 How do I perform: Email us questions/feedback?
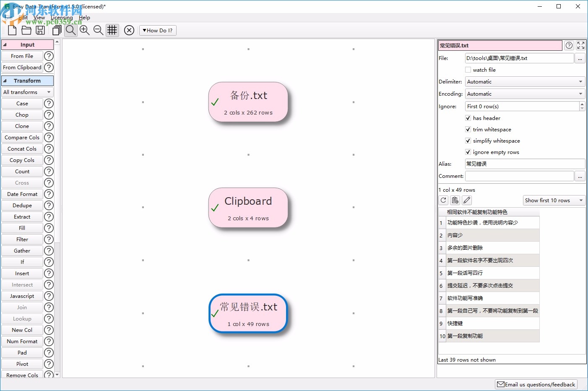click(x=536, y=384)
